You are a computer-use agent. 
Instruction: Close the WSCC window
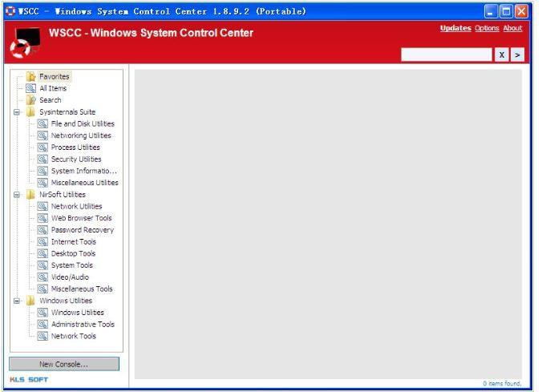coord(521,11)
